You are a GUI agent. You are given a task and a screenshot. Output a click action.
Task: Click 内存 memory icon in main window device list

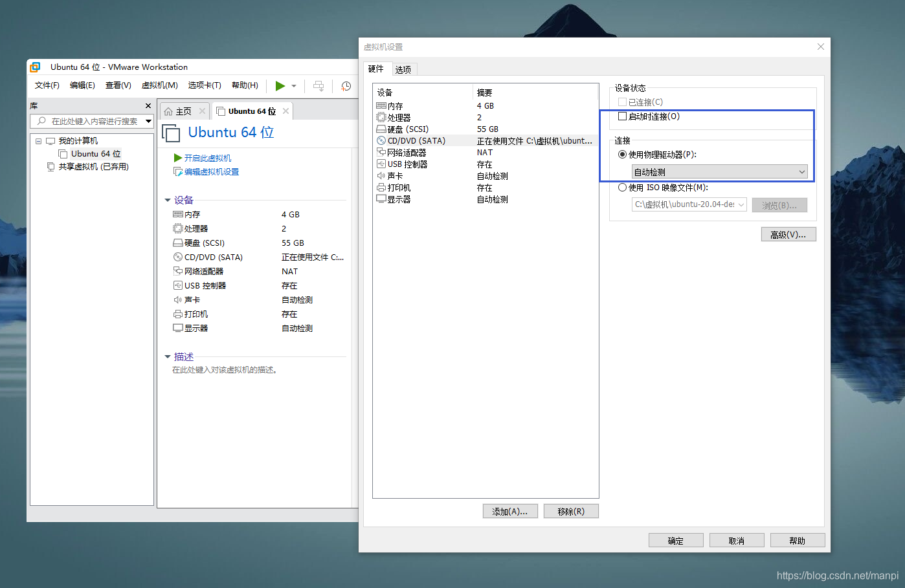click(x=178, y=215)
